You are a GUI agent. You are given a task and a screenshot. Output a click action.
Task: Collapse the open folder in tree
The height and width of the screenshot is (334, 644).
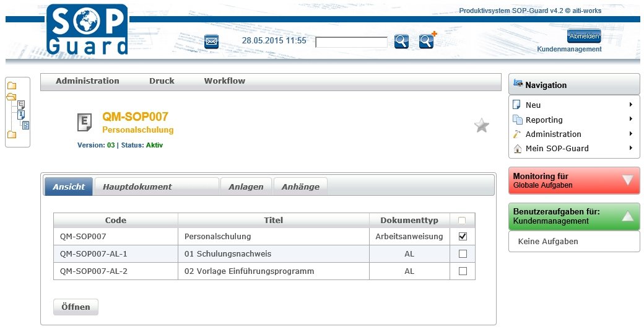[12, 97]
